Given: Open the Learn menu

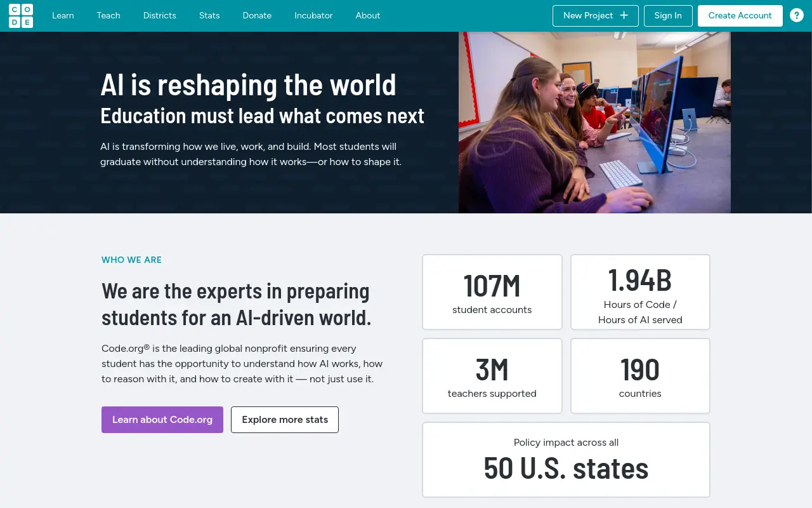Looking at the screenshot, I should (63, 15).
